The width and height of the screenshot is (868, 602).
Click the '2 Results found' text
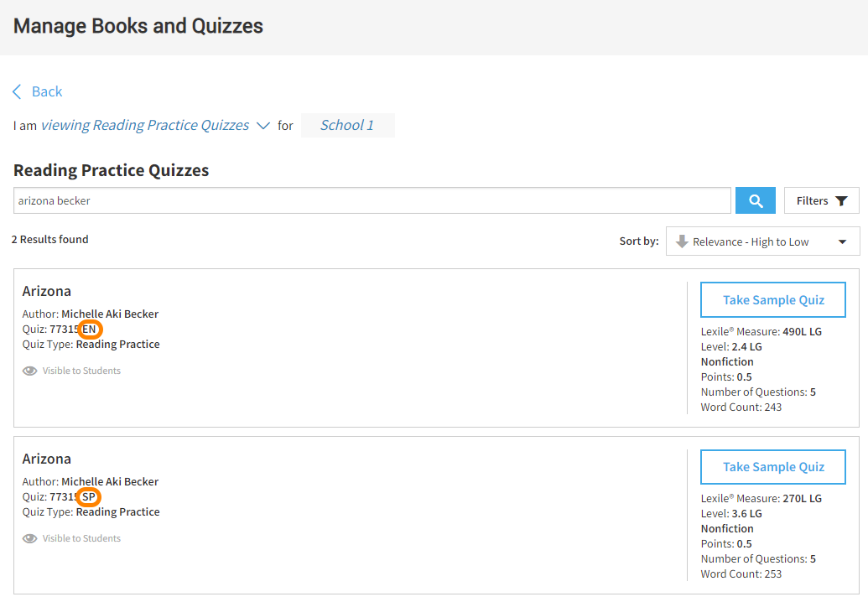(x=49, y=239)
